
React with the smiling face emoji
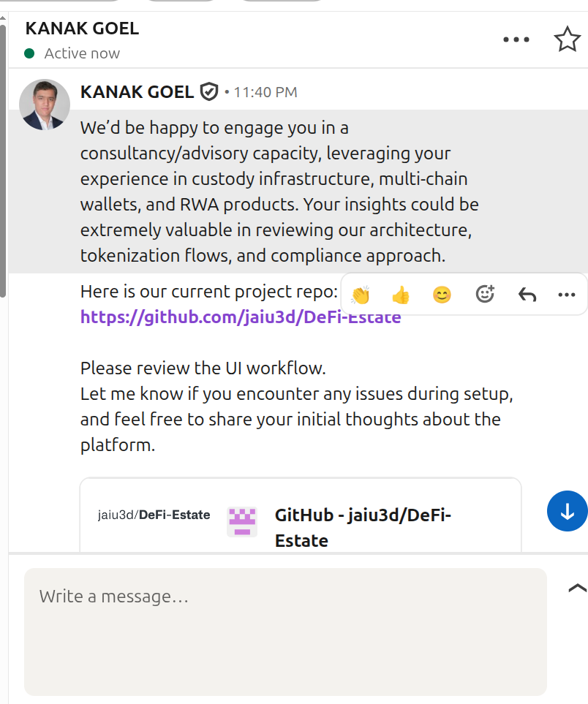click(x=442, y=295)
